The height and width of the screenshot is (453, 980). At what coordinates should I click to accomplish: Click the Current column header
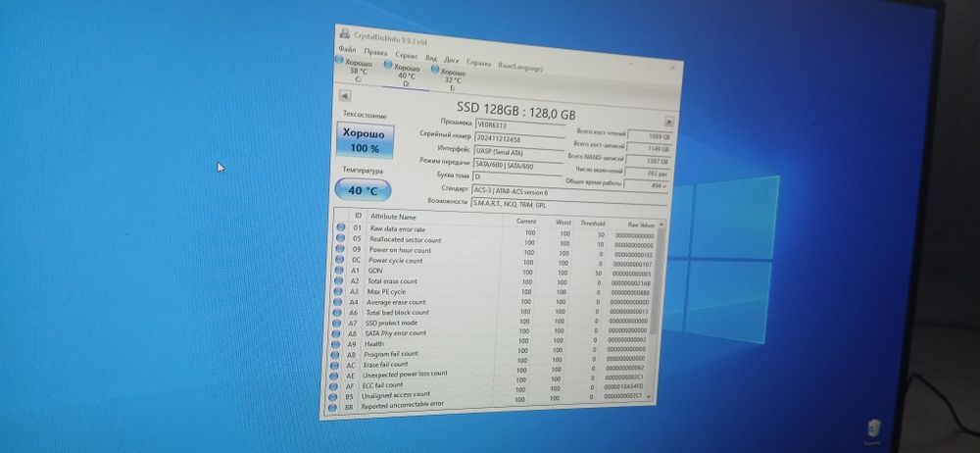525,222
